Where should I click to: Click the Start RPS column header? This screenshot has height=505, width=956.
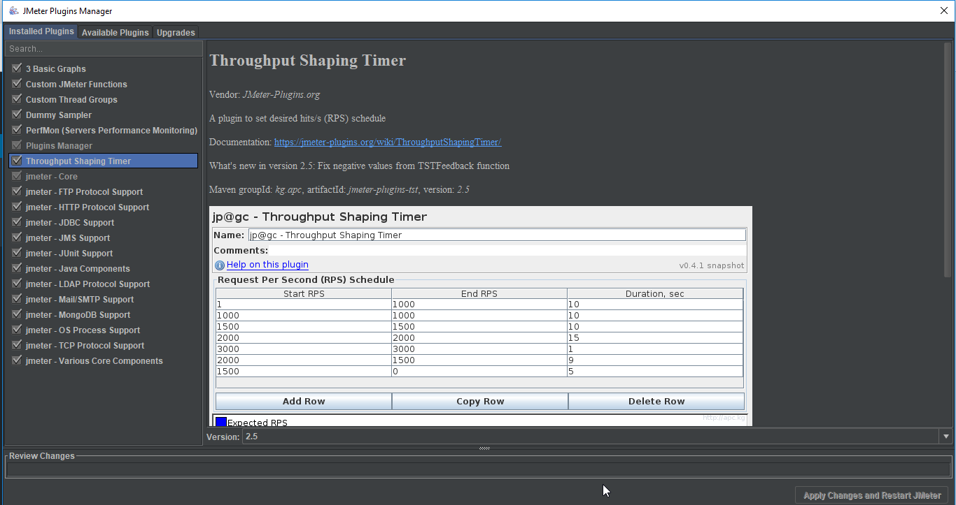coord(304,293)
